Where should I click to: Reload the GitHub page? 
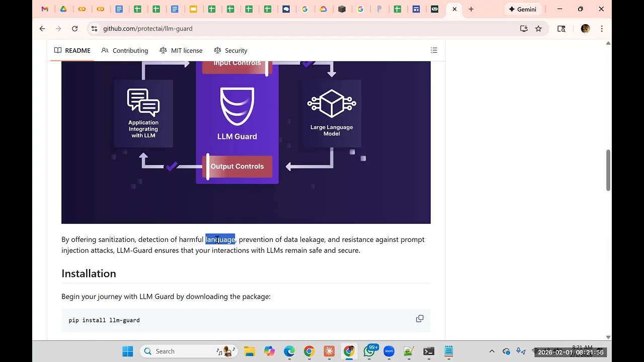(x=74, y=29)
